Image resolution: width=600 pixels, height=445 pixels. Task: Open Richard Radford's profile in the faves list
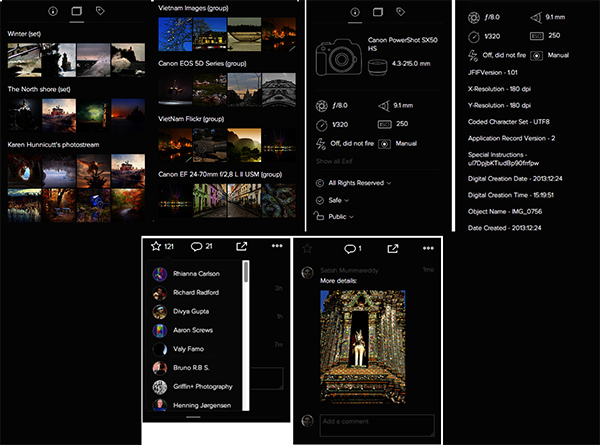(196, 292)
